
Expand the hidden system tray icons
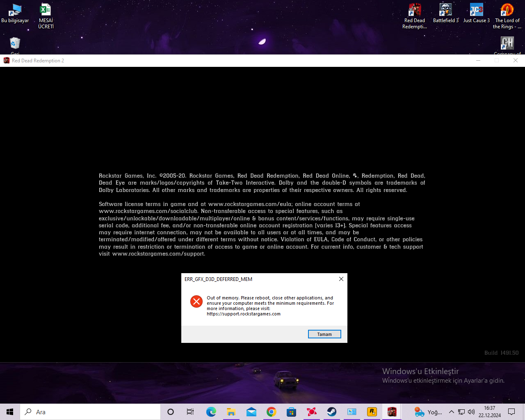pos(451,412)
